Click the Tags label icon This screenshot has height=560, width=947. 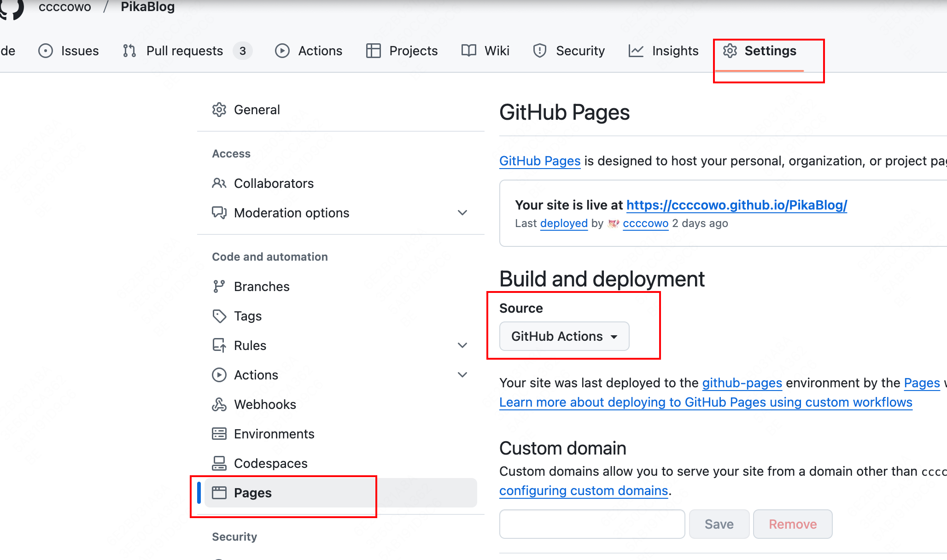[x=219, y=316]
